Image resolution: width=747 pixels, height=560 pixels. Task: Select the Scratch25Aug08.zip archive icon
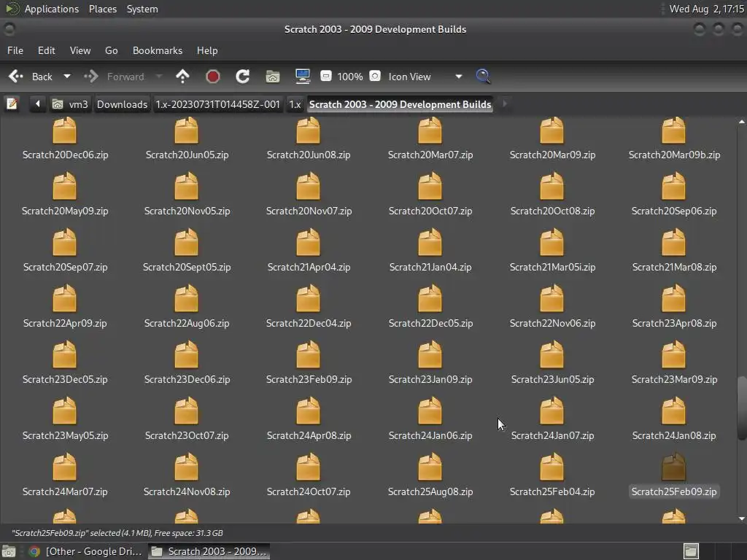[x=430, y=467]
